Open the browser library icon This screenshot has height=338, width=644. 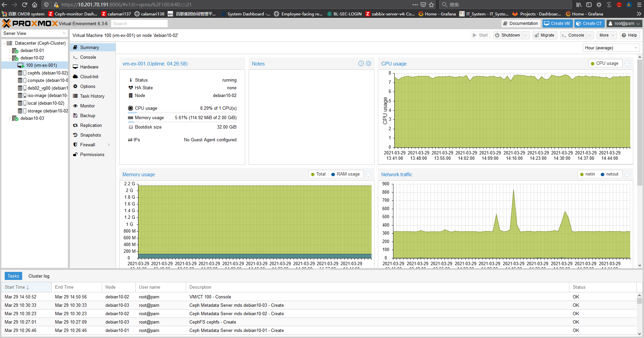click(x=579, y=5)
